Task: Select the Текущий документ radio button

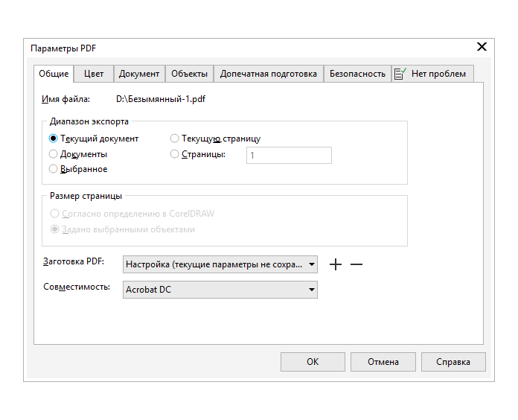Action: point(54,139)
